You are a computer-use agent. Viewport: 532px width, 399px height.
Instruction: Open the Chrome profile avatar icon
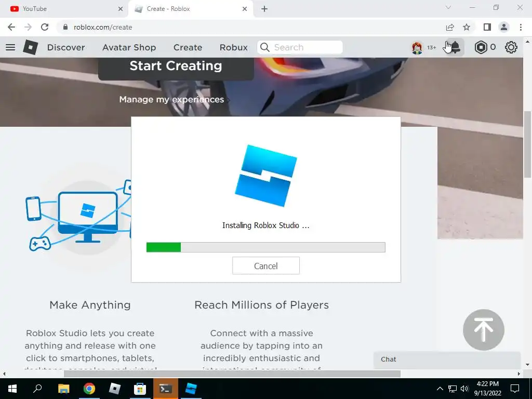504,27
